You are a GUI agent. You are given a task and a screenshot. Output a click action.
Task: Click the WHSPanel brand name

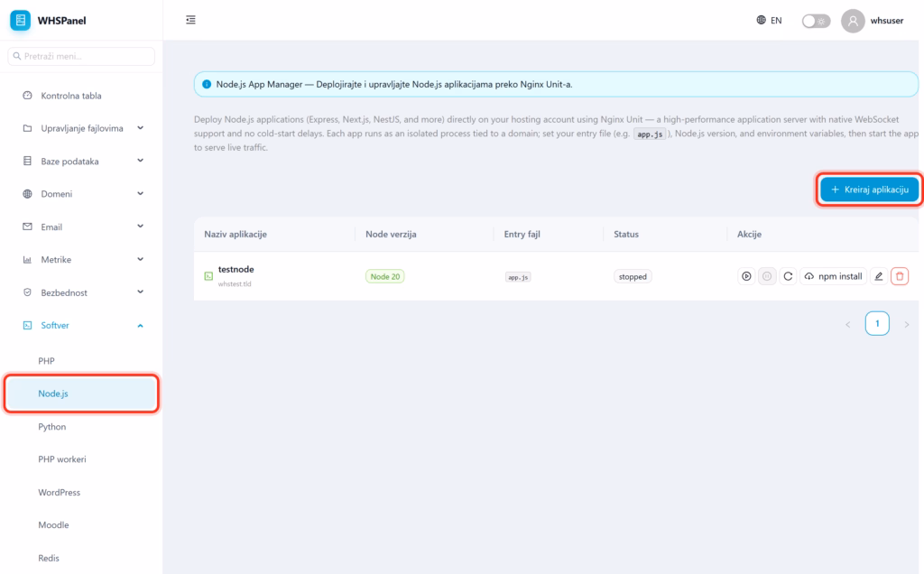62,21
